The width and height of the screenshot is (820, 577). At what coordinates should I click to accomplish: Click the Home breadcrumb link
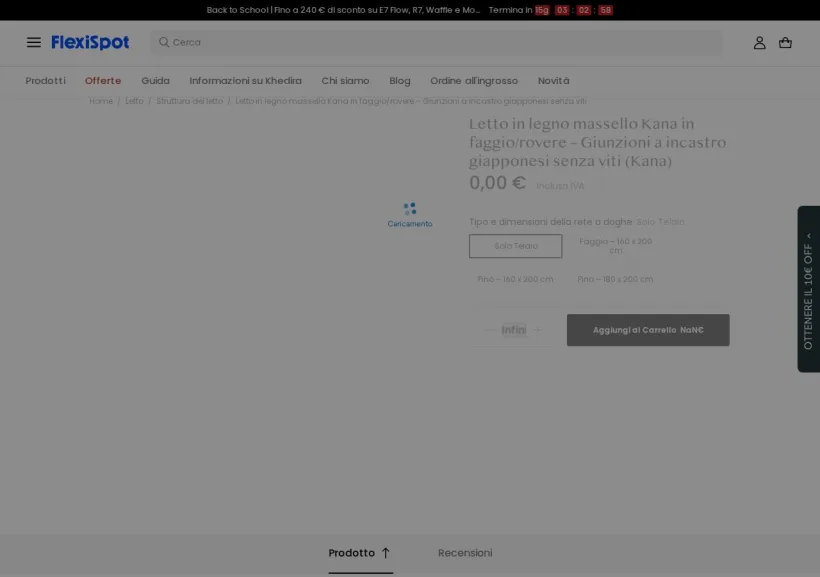[101, 101]
